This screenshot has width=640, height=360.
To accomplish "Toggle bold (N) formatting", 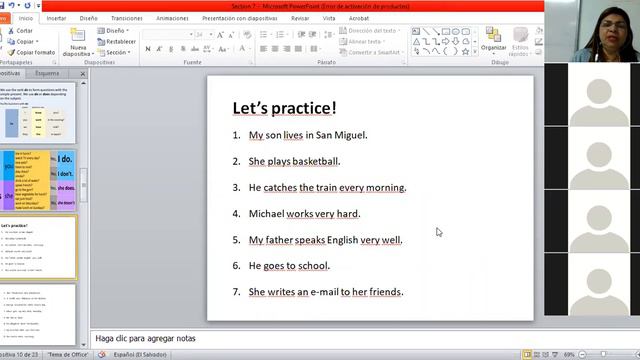I will click(148, 49).
